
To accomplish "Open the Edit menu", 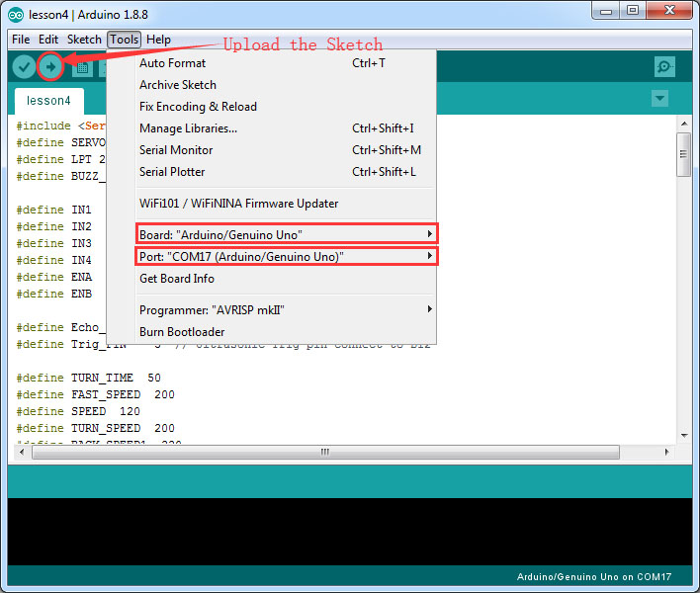I will 48,40.
